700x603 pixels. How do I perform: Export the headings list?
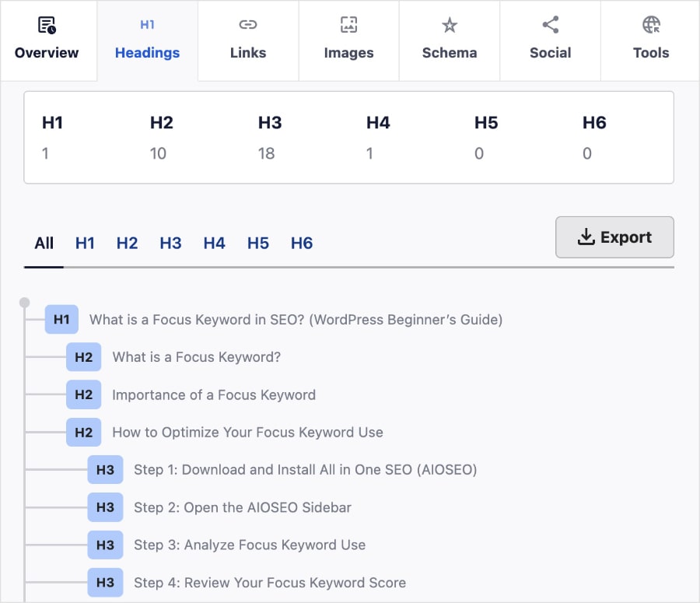point(614,237)
